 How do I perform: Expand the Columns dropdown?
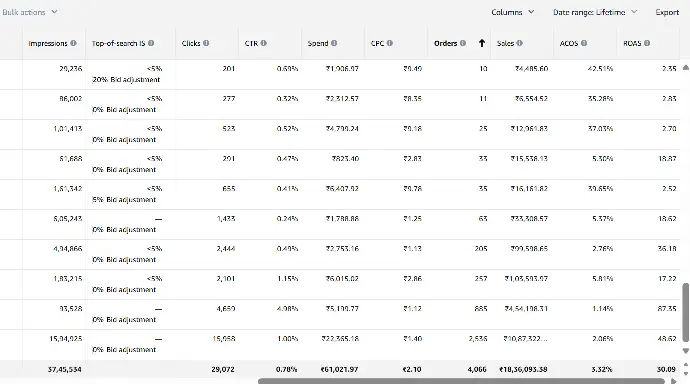[513, 12]
